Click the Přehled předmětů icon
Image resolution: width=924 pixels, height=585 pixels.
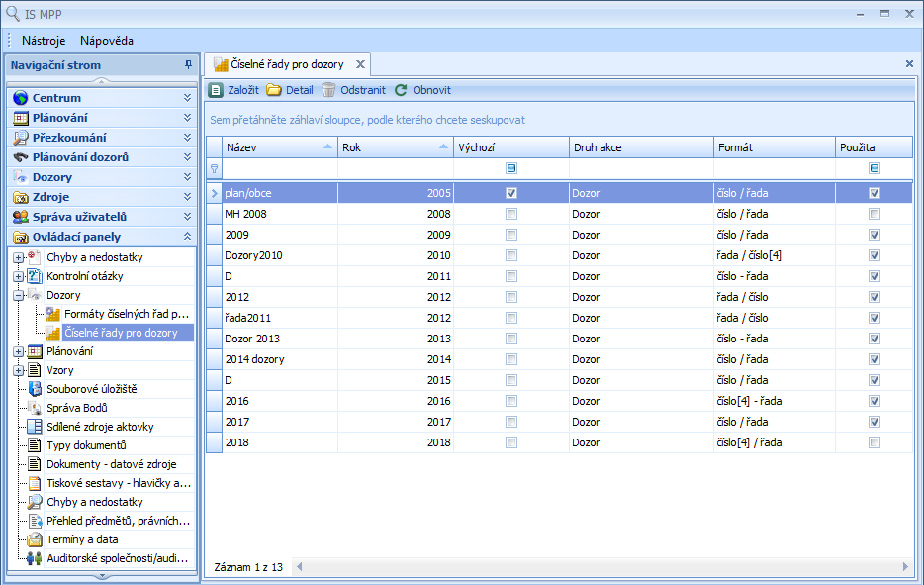35,520
